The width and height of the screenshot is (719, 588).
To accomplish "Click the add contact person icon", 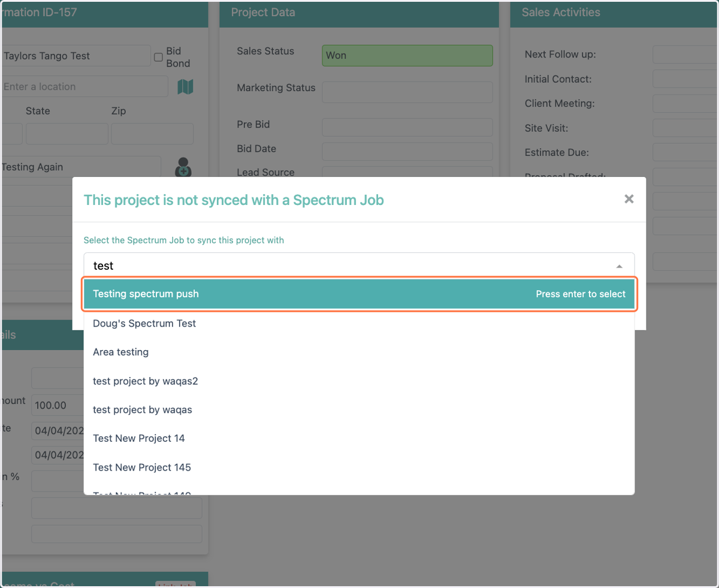I will click(x=183, y=167).
